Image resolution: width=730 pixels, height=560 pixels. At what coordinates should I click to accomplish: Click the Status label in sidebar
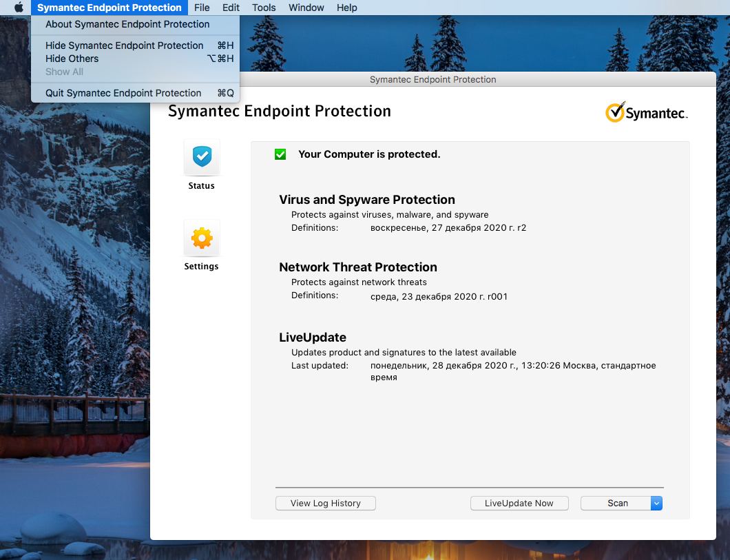(x=202, y=186)
